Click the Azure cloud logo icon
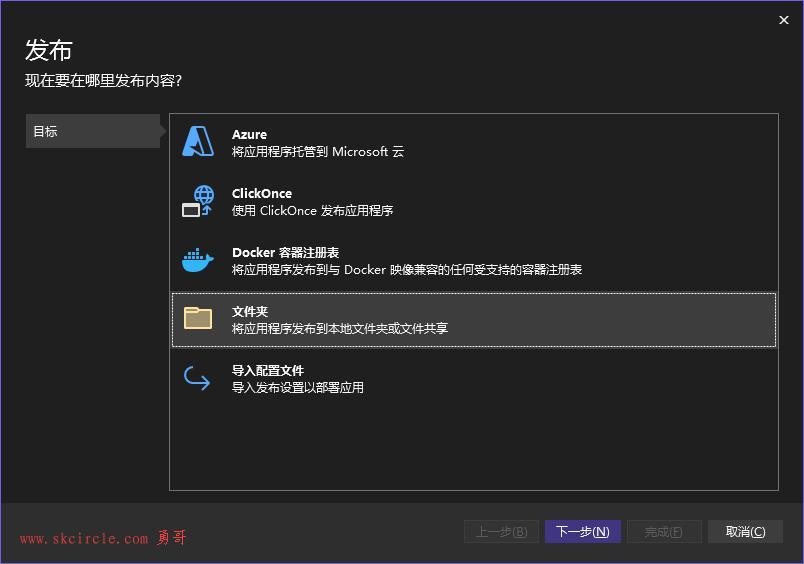804x564 pixels. pyautogui.click(x=198, y=142)
